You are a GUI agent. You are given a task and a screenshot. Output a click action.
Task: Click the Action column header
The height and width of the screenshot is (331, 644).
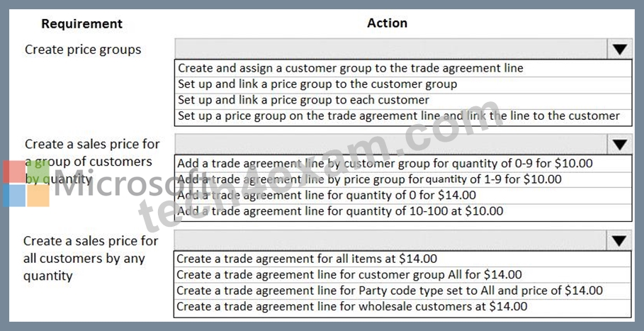388,23
